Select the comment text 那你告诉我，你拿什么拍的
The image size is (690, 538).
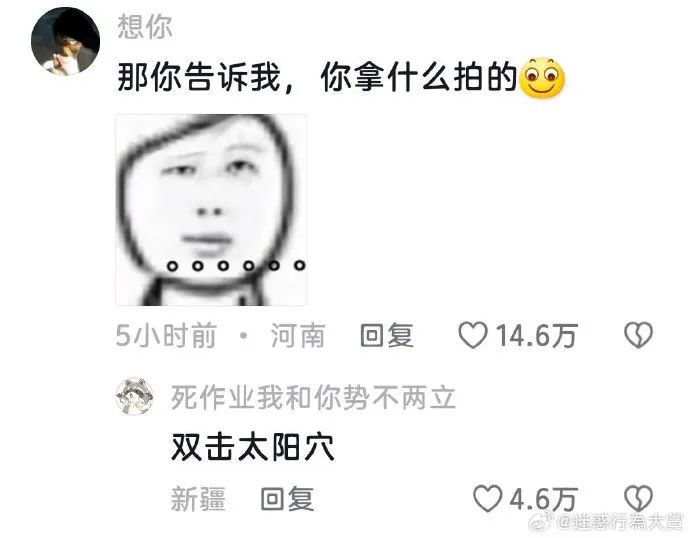317,77
